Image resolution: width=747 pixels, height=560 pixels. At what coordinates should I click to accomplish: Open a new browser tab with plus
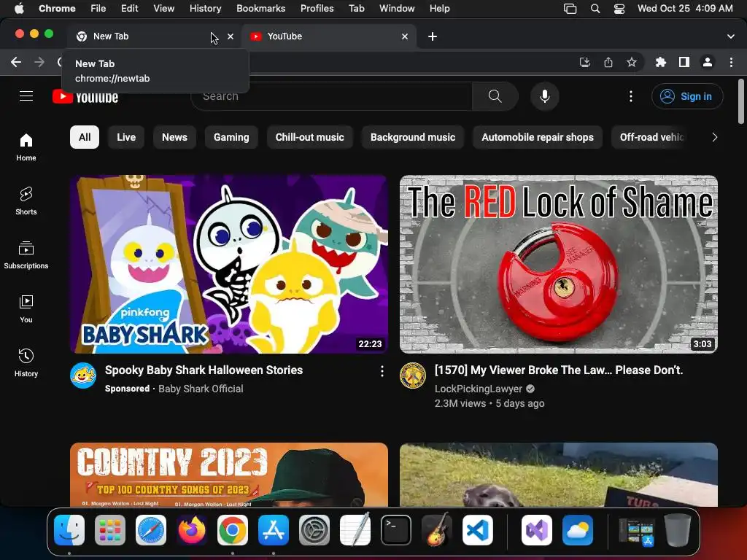(432, 36)
